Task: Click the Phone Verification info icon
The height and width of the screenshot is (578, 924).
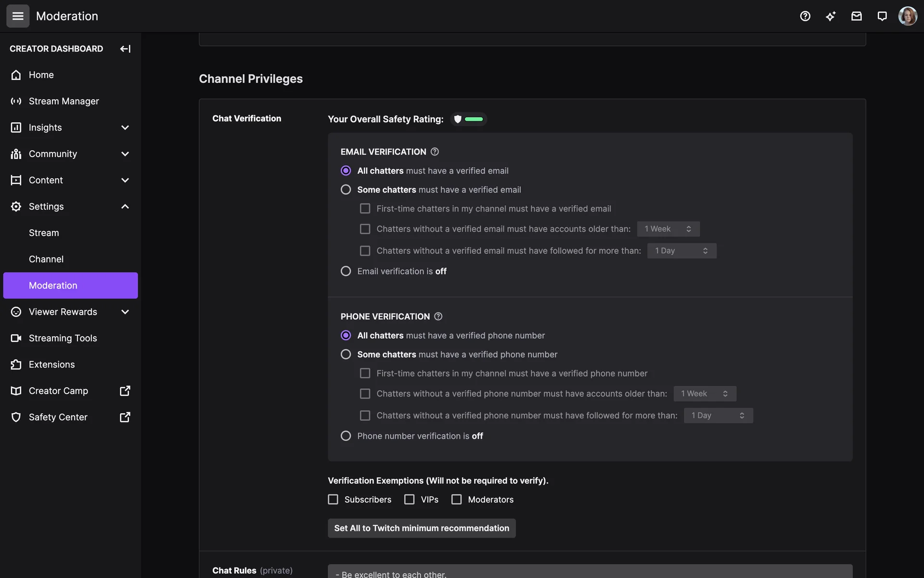Action: [x=438, y=316]
